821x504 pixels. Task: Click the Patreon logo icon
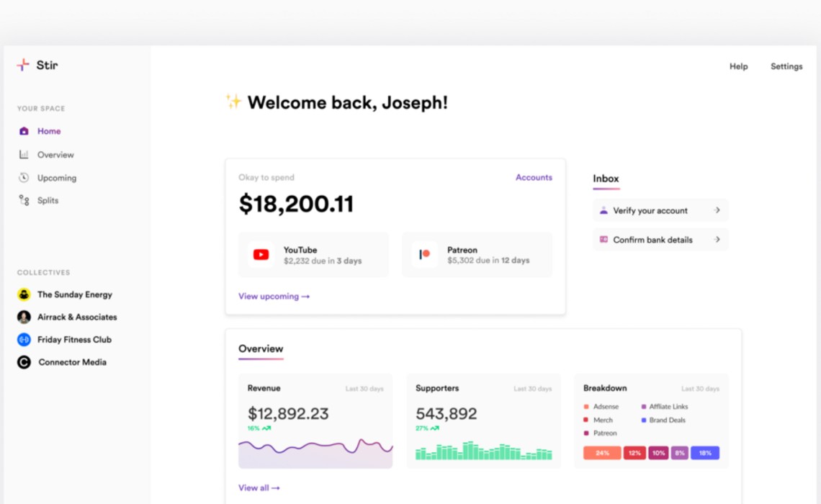tap(424, 255)
